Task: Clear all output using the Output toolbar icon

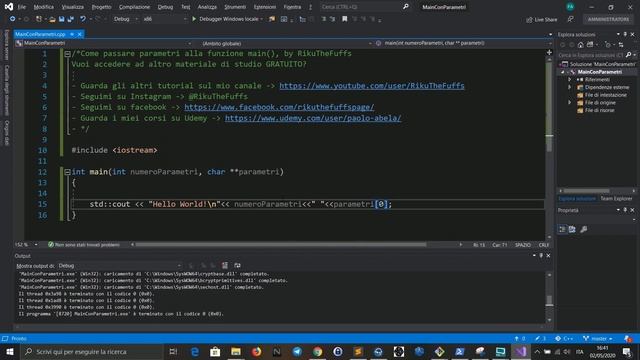Action: point(225,265)
